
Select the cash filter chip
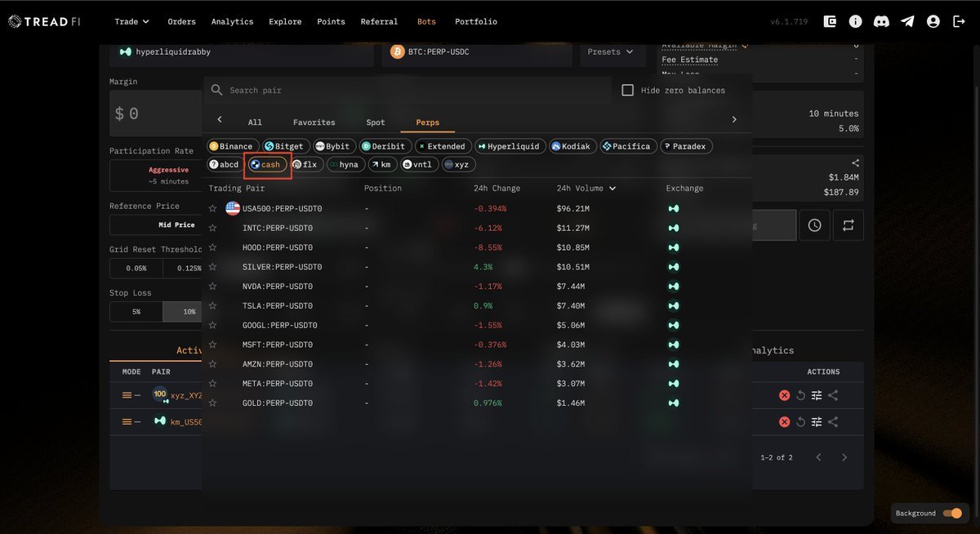pos(268,164)
